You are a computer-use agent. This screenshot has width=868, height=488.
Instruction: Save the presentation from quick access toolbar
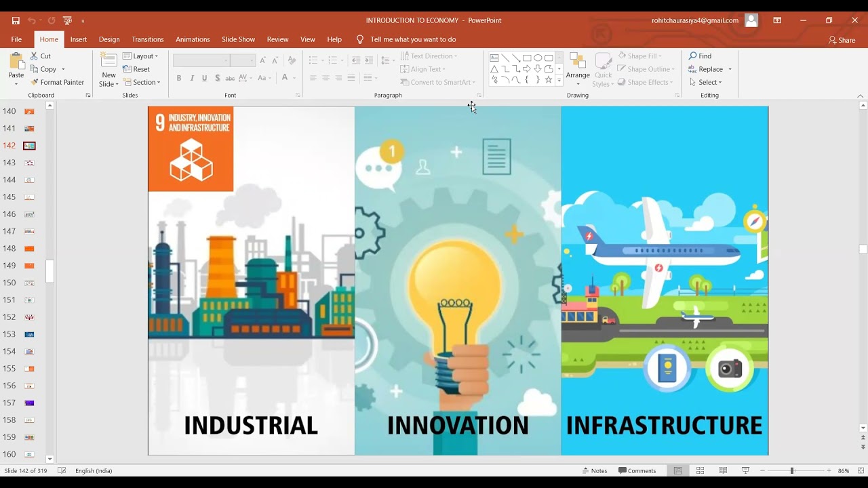click(16, 21)
